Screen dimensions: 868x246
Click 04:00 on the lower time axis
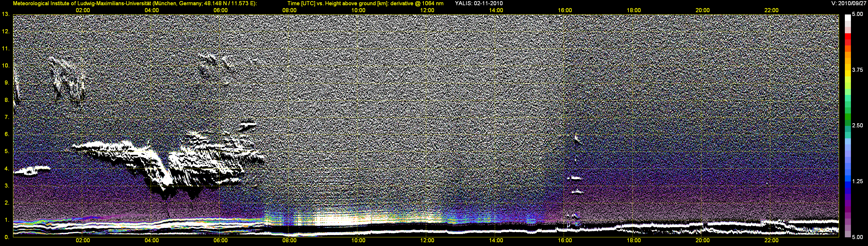coord(152,240)
